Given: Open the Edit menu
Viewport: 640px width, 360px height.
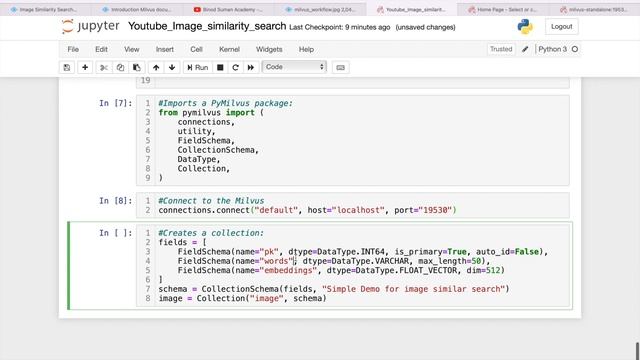Looking at the screenshot, I should [101, 49].
